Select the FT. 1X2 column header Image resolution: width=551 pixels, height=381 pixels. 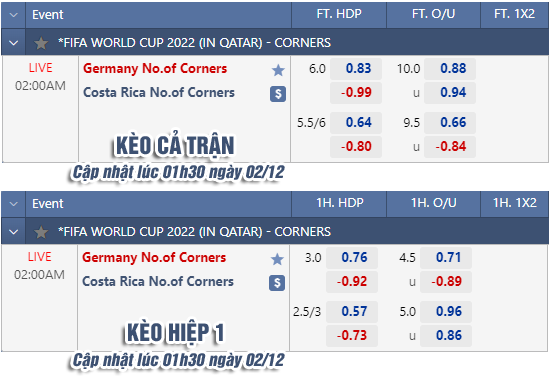pyautogui.click(x=514, y=14)
